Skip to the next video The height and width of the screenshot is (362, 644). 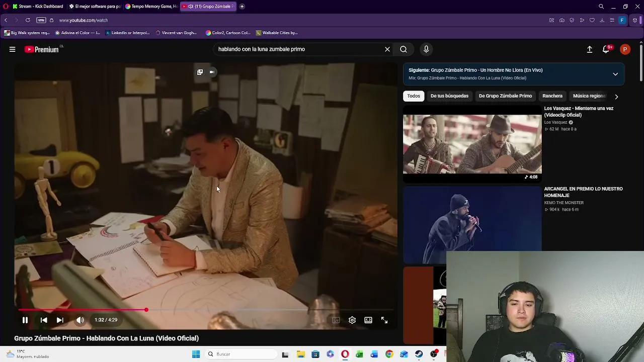click(60, 320)
